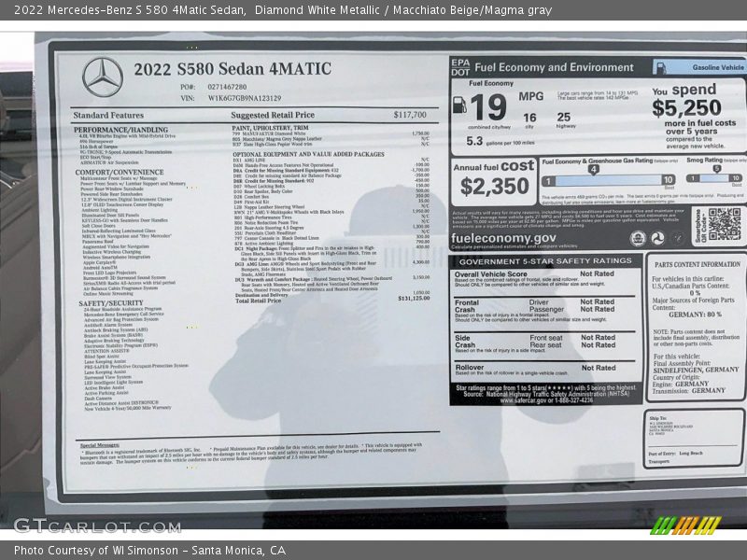
Task: Click the pump icon in Gasoline Vehicle banner
Action: 662,68
